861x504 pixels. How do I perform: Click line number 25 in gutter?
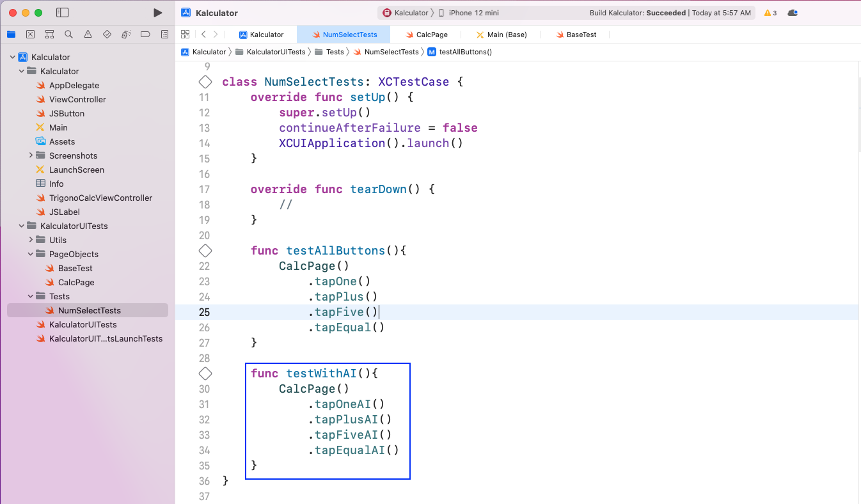(204, 312)
